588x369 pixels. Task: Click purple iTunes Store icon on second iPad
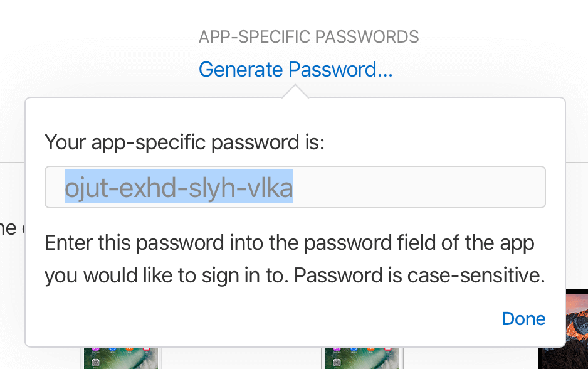[337, 349]
